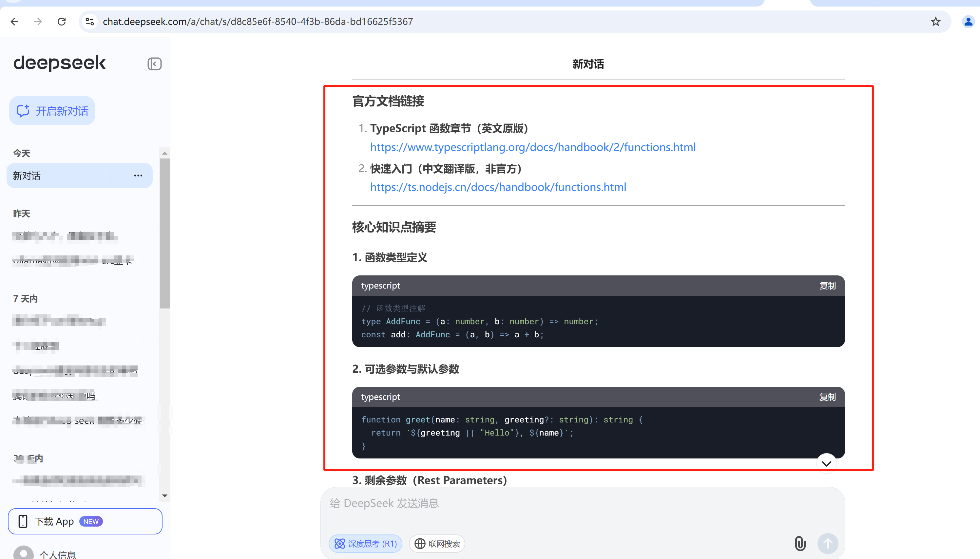Send the message with the arrow icon
Image resolution: width=980 pixels, height=559 pixels.
[x=827, y=543]
